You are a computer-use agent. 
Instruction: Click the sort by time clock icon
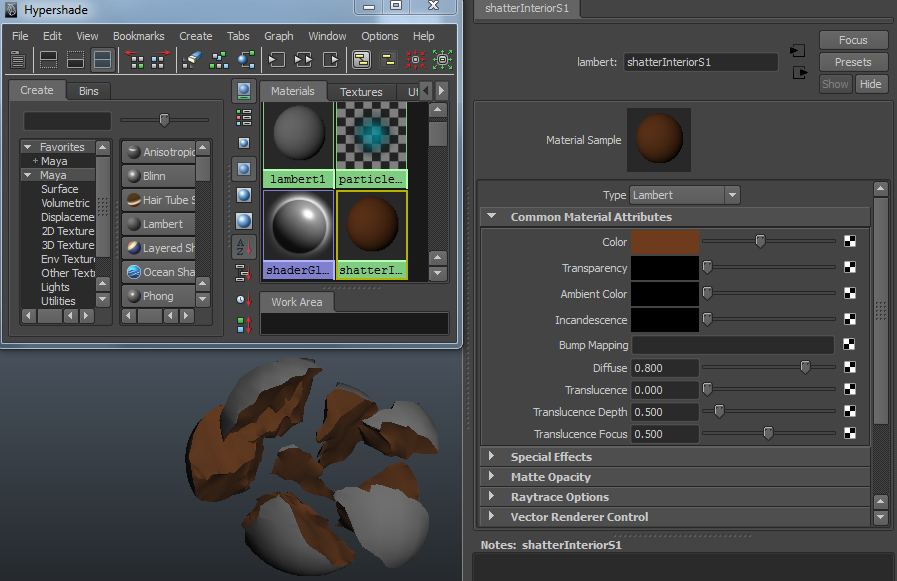[243, 299]
